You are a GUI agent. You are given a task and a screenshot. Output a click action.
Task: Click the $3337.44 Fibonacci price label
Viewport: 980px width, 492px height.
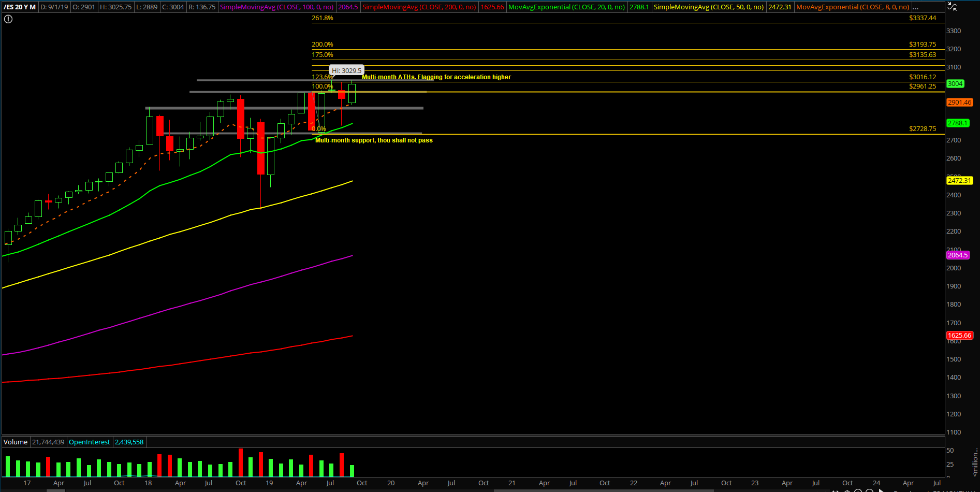923,18
